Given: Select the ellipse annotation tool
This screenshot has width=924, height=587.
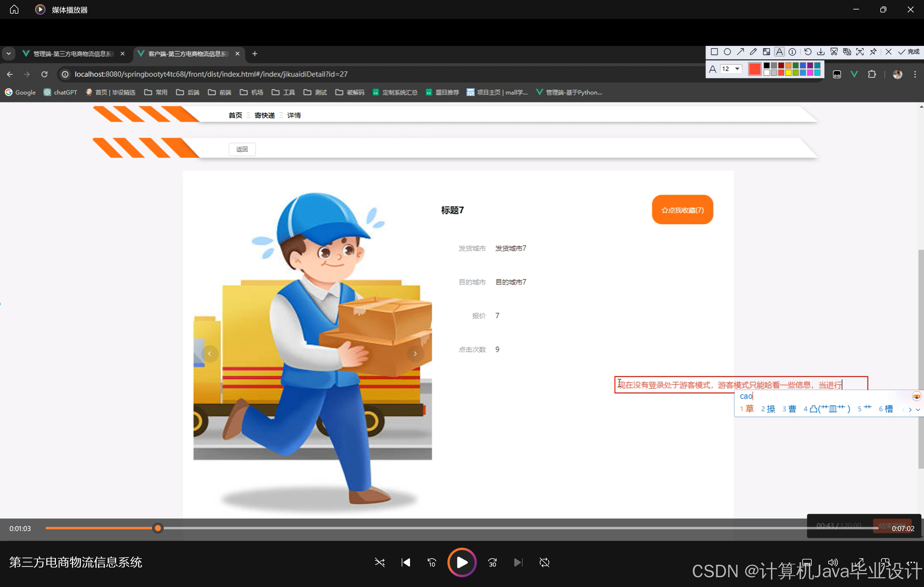Looking at the screenshot, I should 727,52.
